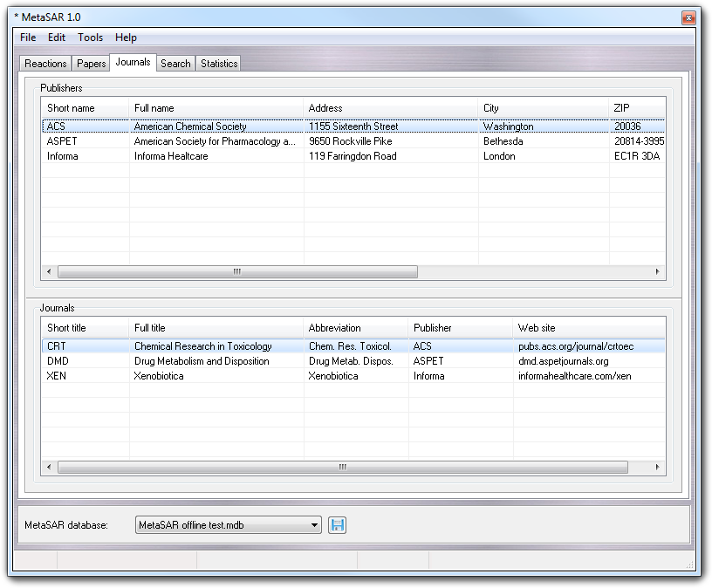The image size is (712, 588).
Task: Click the publishers horizontal scrollbar thumb
Action: [237, 272]
